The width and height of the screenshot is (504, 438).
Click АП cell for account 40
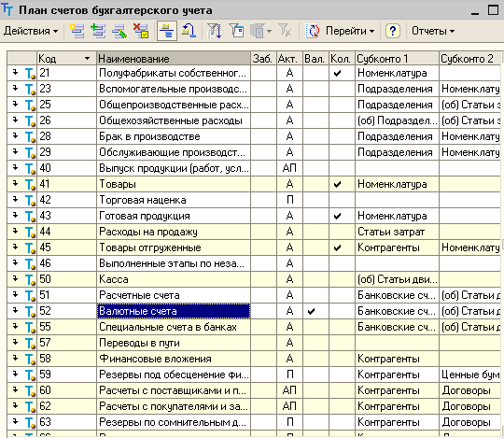pos(289,168)
